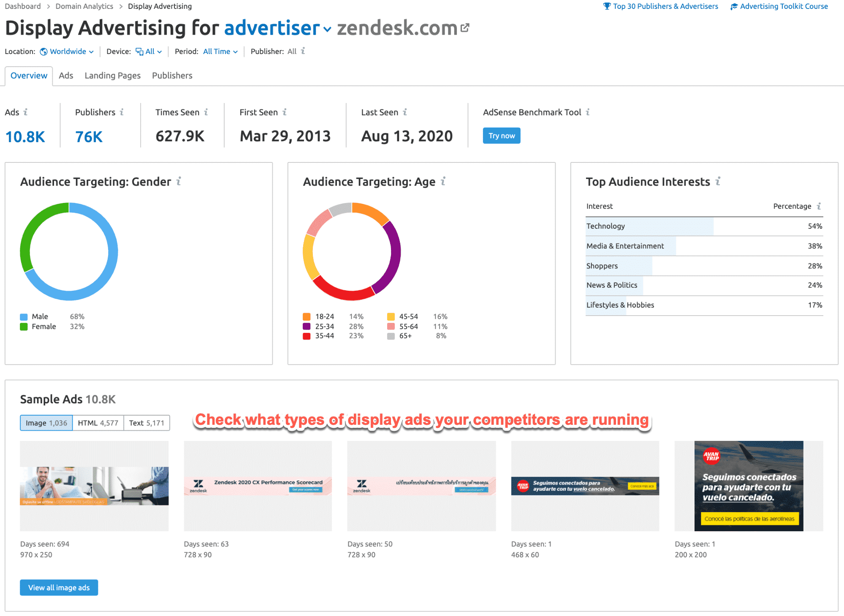Expand the advertiser dropdown in the page title
The image size is (844, 616).
pyautogui.click(x=328, y=29)
